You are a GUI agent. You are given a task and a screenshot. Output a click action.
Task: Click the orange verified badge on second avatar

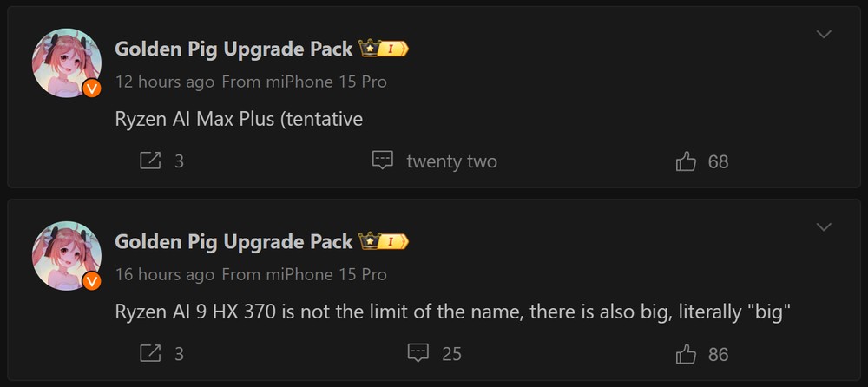pyautogui.click(x=92, y=281)
